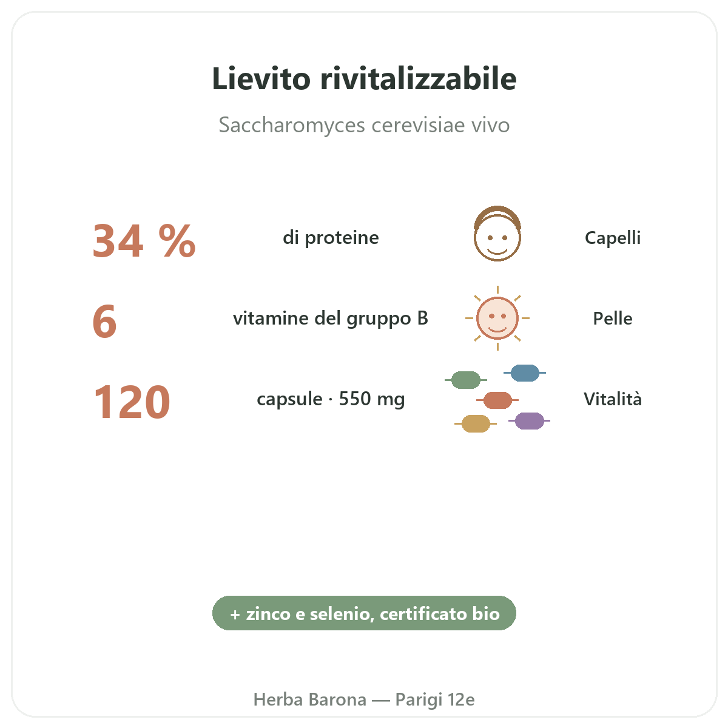
Task: Click the Capelli label
Action: point(613,237)
